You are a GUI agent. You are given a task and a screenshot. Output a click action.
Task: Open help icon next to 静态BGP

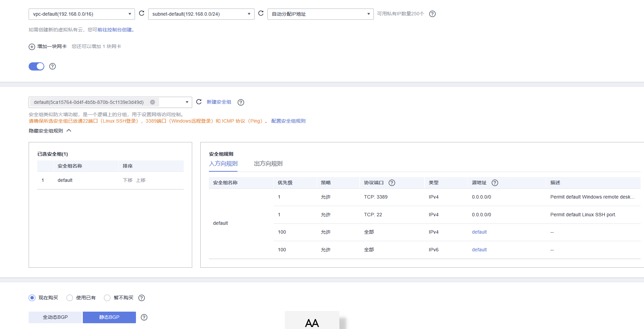tap(144, 317)
